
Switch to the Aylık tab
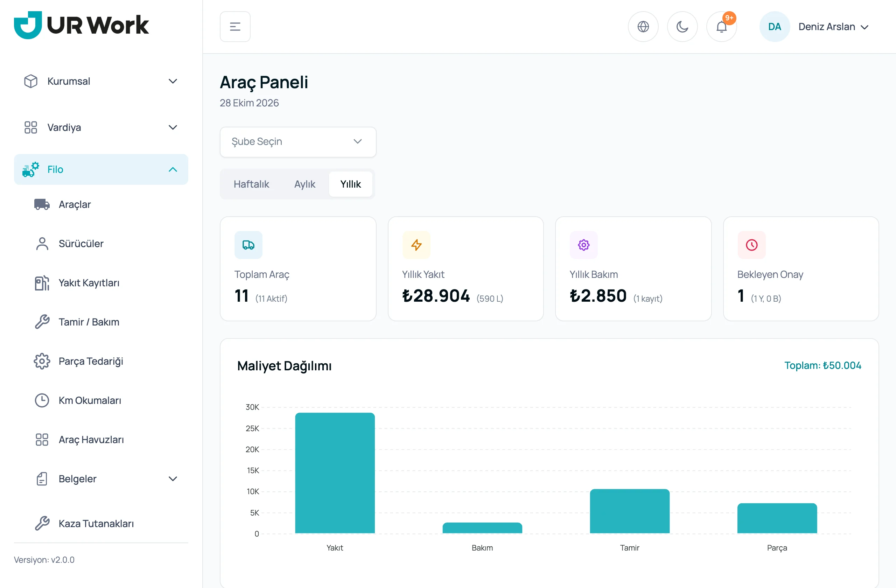[304, 184]
